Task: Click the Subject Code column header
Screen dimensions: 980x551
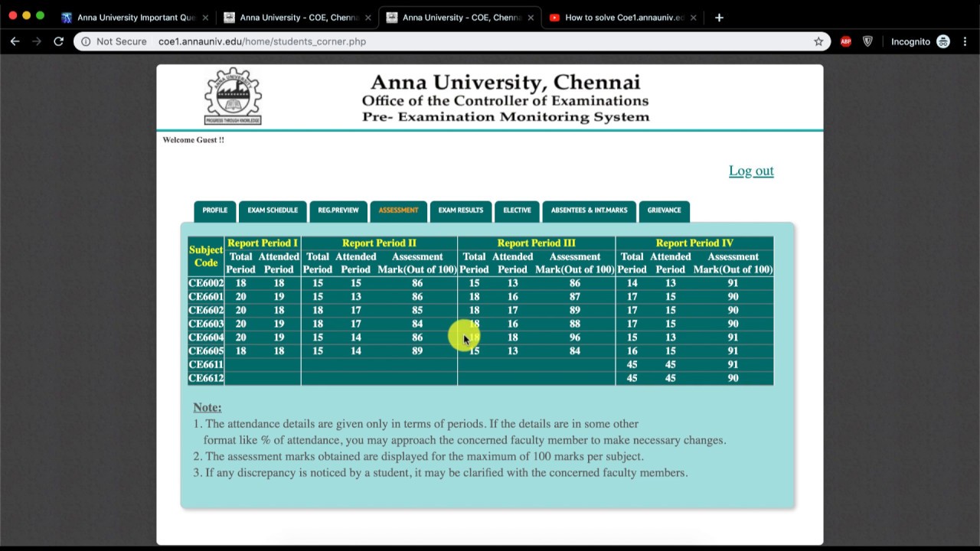Action: pos(206,256)
